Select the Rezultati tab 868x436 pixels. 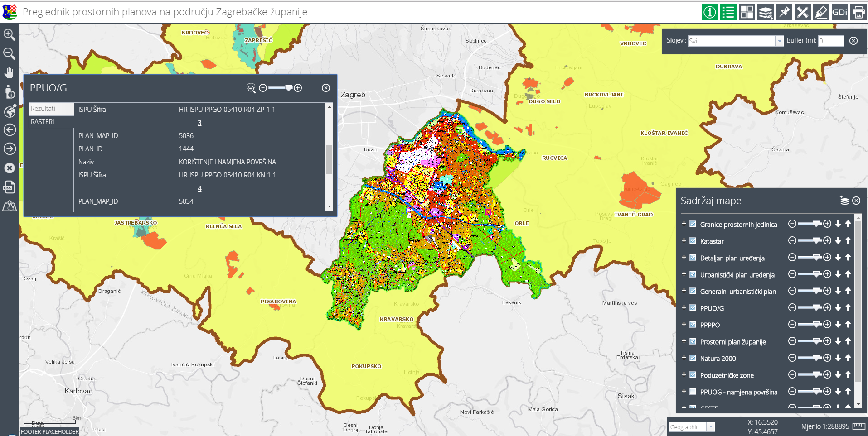[x=51, y=109]
